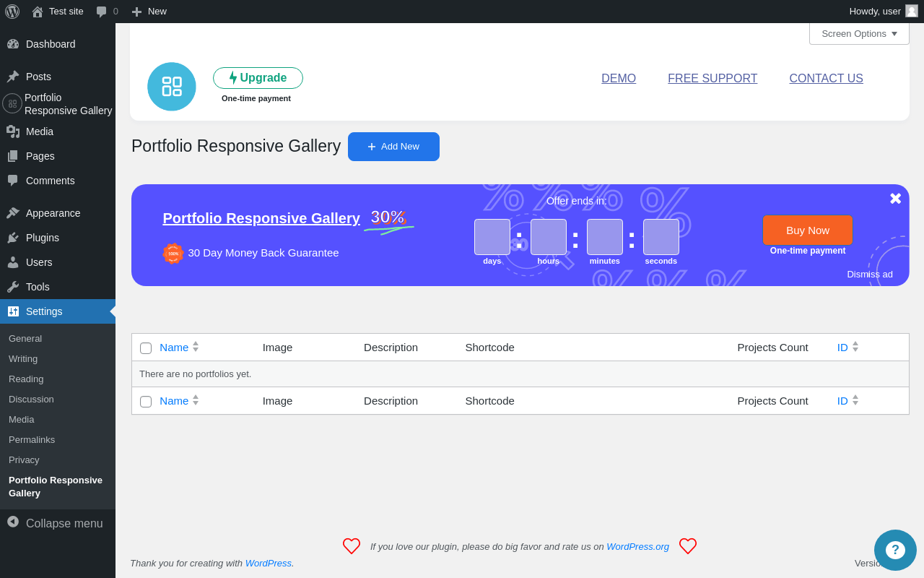Click the left heart icon in footer
This screenshot has height=578, width=924.
(x=352, y=546)
